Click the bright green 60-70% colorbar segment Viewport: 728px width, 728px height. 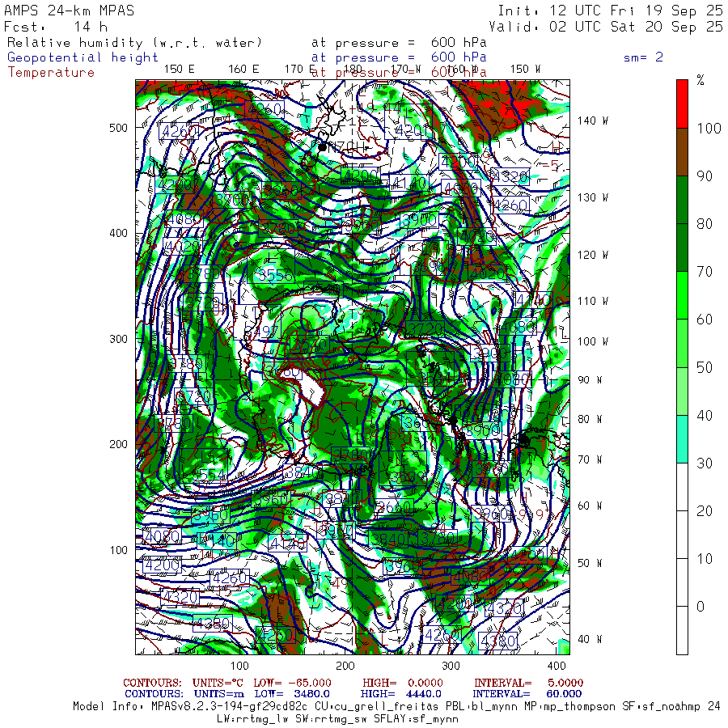pyautogui.click(x=682, y=295)
